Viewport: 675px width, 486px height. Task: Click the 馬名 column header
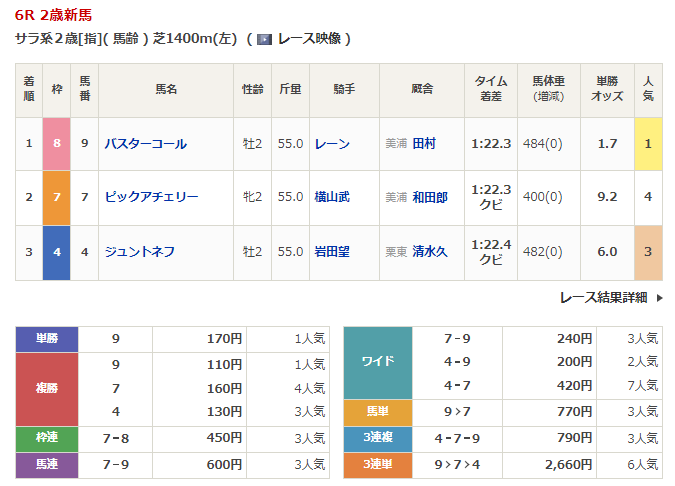(165, 90)
